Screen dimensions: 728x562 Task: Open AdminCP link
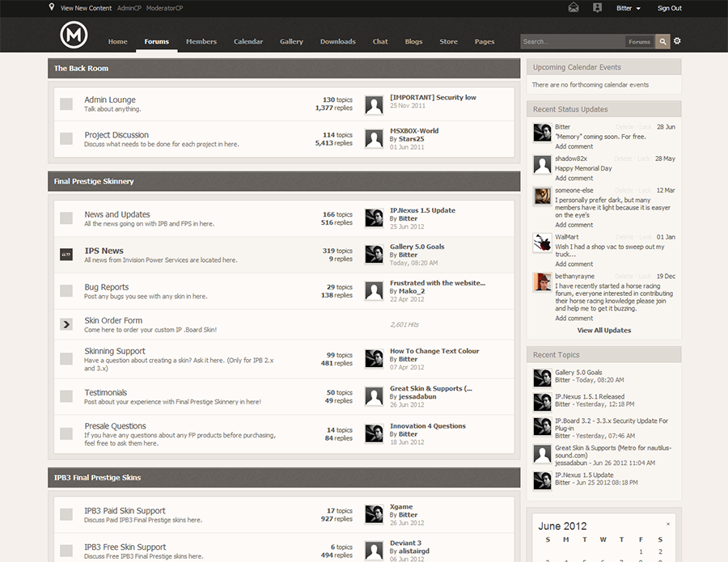(x=129, y=8)
